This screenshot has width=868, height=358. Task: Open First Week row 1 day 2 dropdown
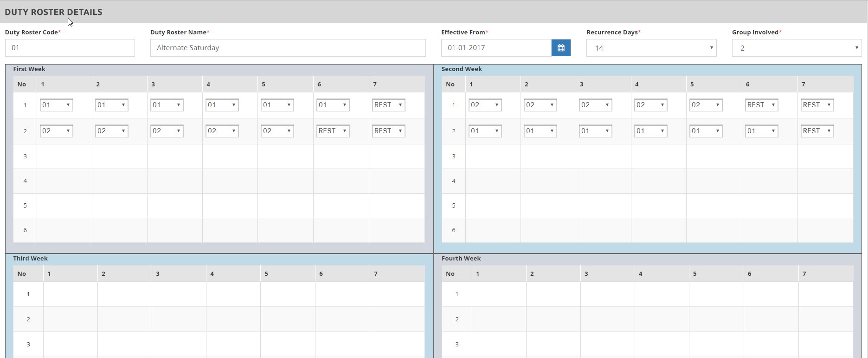112,105
